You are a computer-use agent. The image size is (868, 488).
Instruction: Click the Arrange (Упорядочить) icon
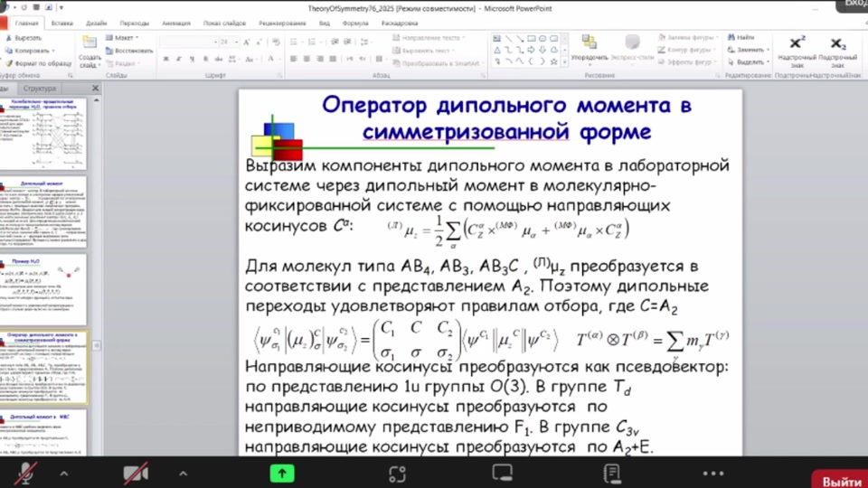(x=589, y=44)
